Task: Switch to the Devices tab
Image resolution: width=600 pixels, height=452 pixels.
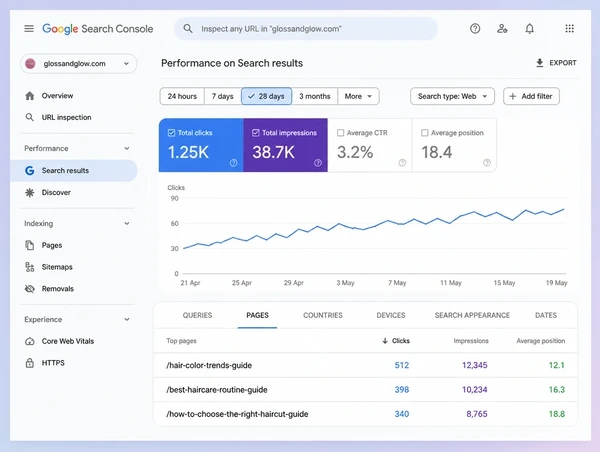Action: click(391, 315)
